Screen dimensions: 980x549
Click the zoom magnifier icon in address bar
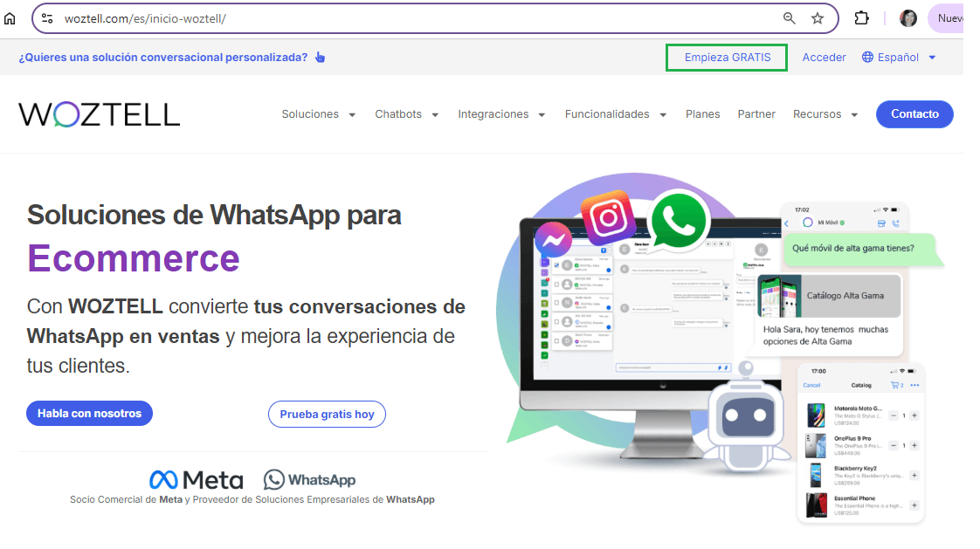click(x=790, y=18)
